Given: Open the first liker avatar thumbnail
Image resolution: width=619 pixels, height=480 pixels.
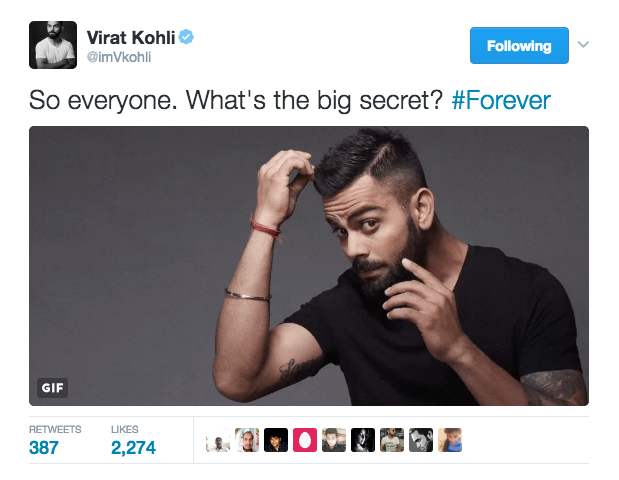Looking at the screenshot, I should [218, 440].
